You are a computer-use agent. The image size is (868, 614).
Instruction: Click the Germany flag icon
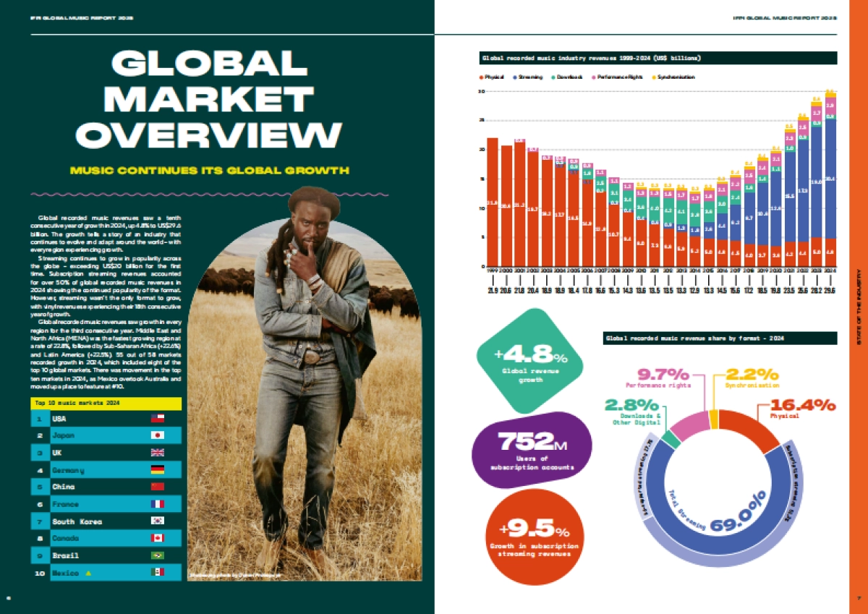(158, 470)
